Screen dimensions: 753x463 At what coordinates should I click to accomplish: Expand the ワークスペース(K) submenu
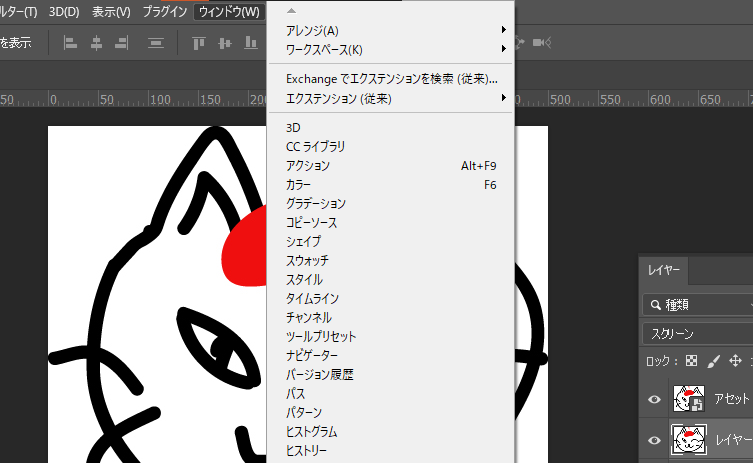click(x=392, y=49)
